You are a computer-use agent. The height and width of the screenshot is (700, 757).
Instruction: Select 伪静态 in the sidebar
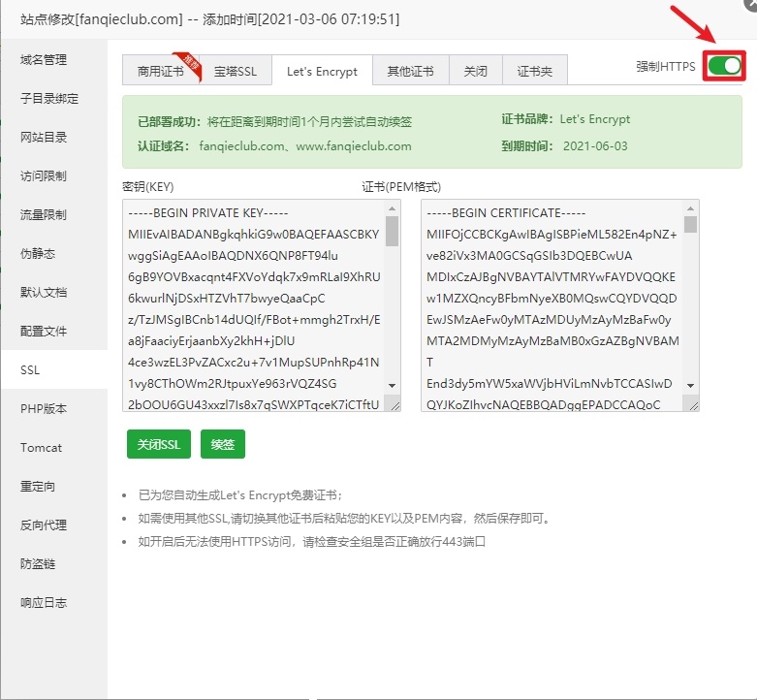click(x=54, y=253)
